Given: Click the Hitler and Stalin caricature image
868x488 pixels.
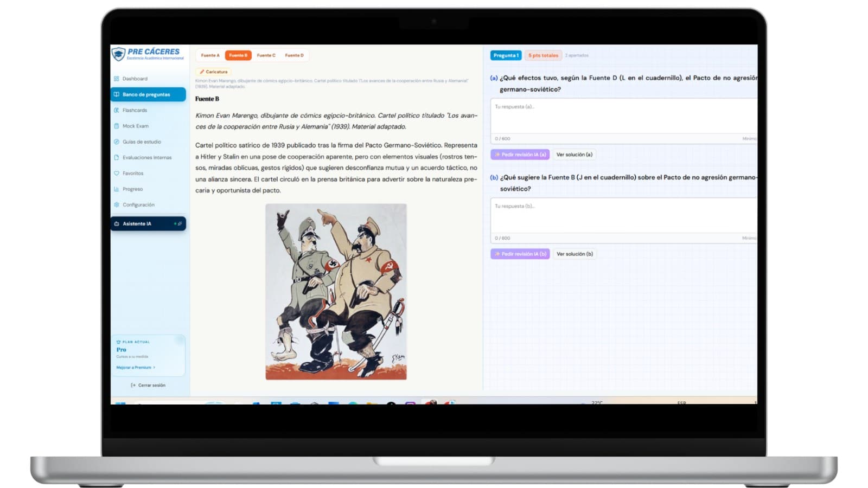Looking at the screenshot, I should pyautogui.click(x=336, y=292).
